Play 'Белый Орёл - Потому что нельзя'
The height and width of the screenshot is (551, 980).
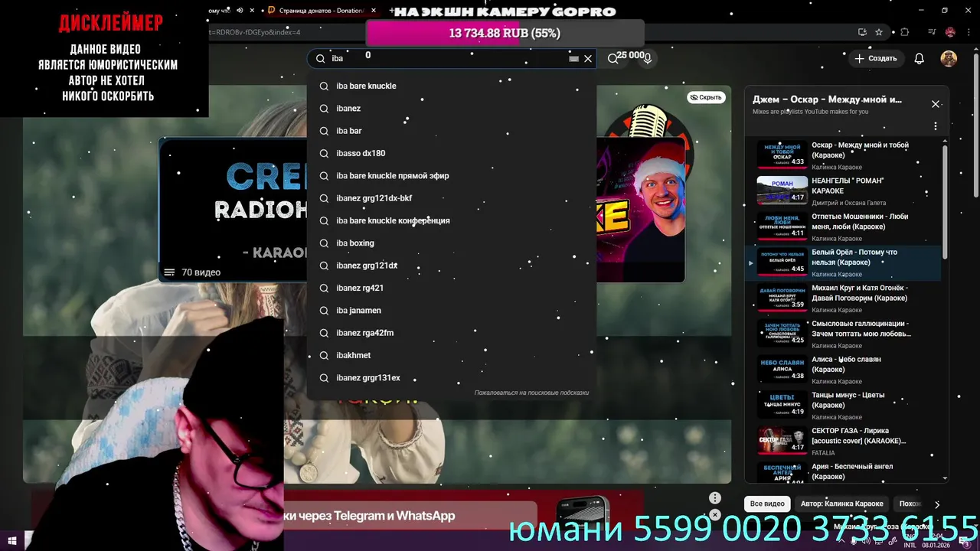click(843, 262)
